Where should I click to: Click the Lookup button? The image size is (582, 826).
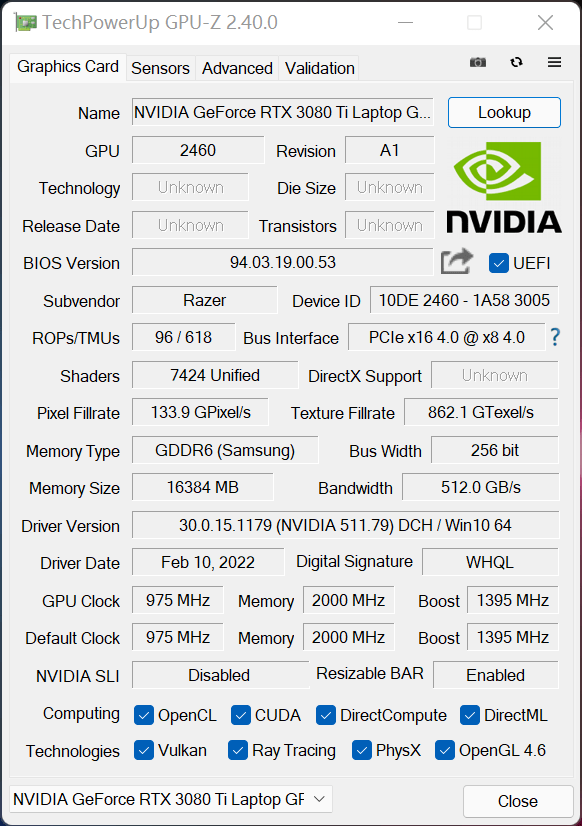(x=504, y=112)
